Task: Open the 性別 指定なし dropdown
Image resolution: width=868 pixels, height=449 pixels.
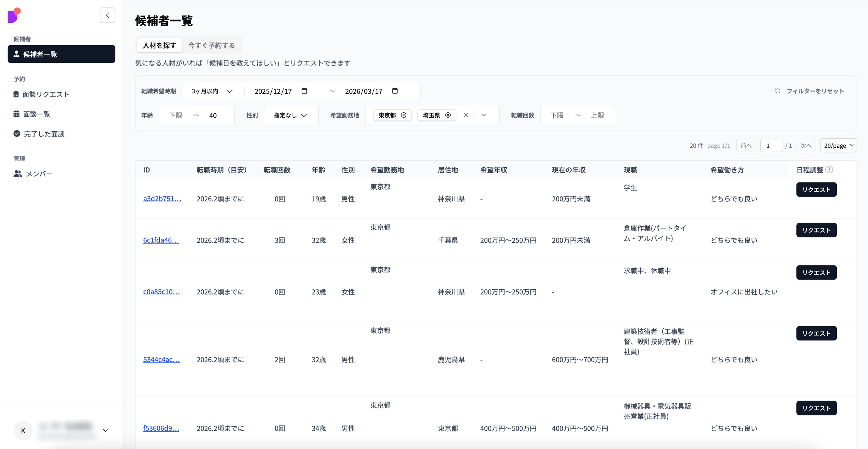Action: [291, 115]
